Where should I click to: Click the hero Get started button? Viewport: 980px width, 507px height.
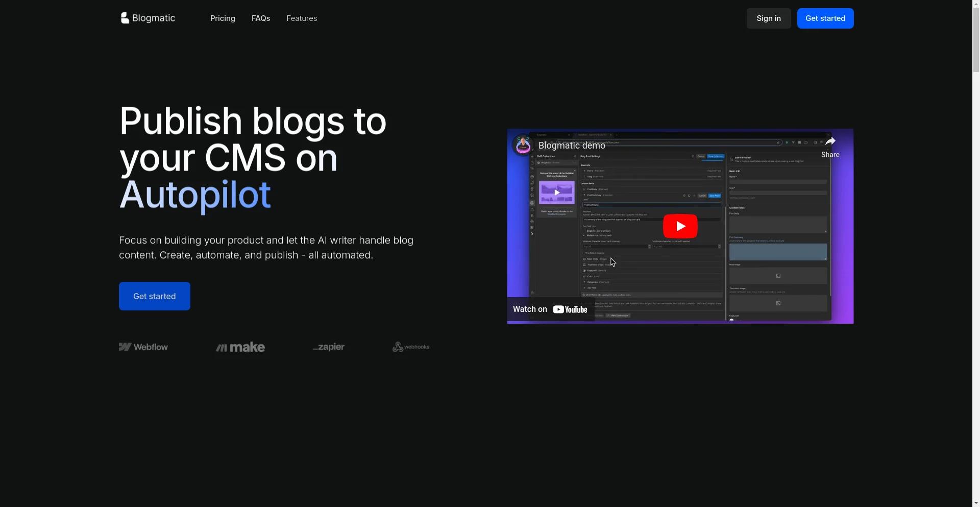[155, 296]
